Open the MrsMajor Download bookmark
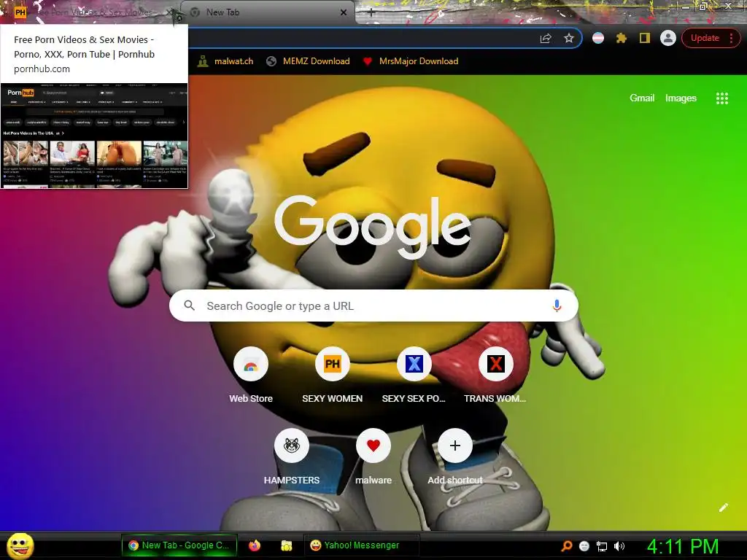 [x=410, y=61]
